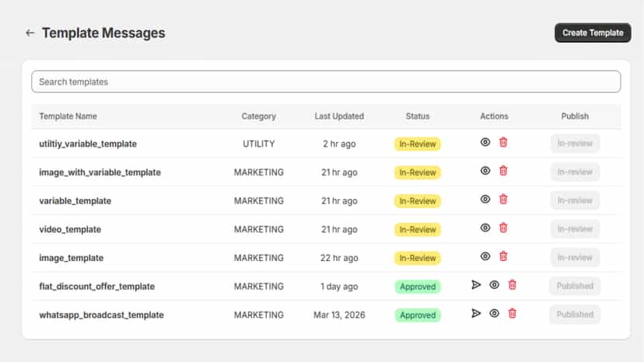Select the utiltiy_variable_template name

click(x=88, y=144)
